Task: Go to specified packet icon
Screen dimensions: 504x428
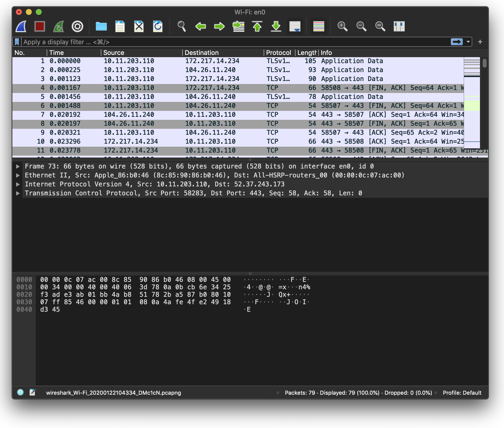Action: click(238, 26)
